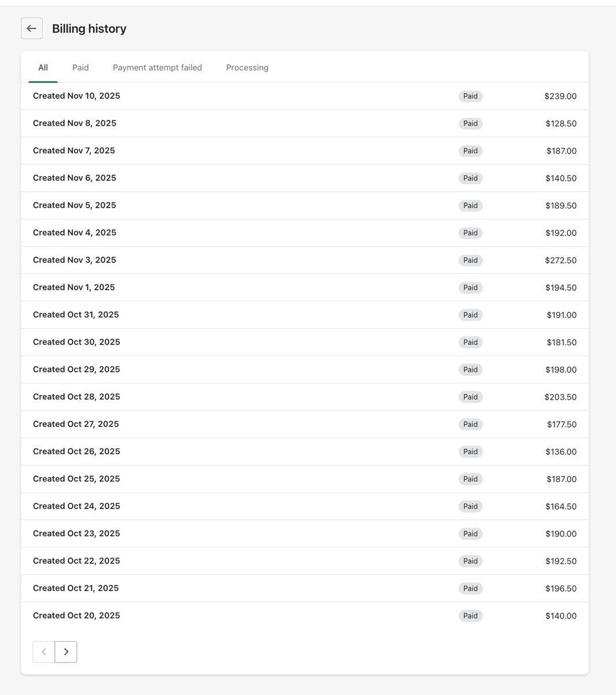
Task: Open bill Created Oct 27, 2025
Action: point(305,424)
